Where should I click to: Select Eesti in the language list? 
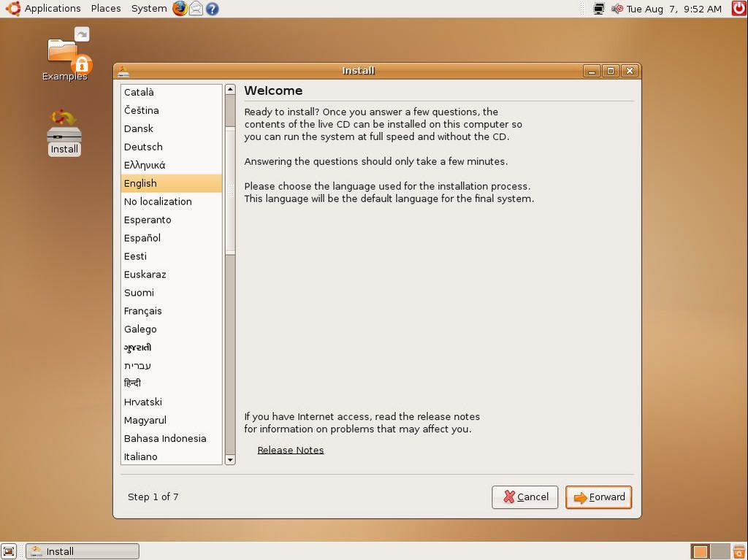click(171, 256)
